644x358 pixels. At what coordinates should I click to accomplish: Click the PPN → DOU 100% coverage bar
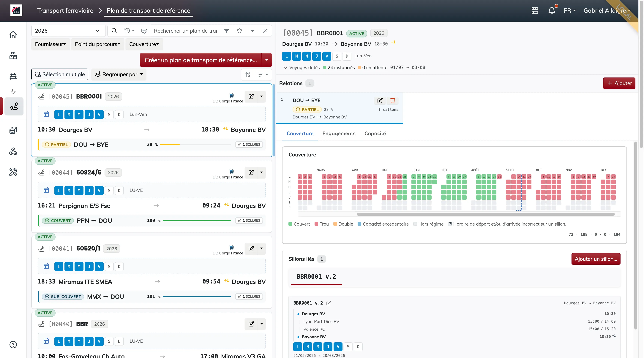coord(197,221)
